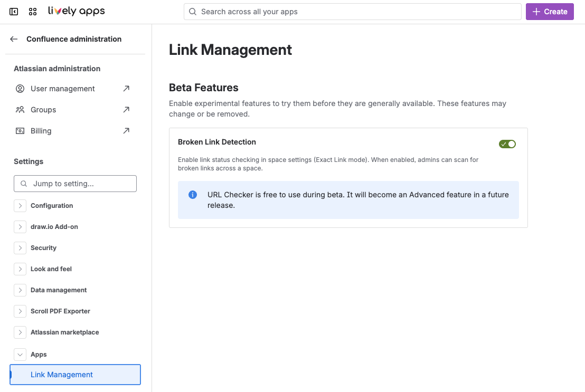The height and width of the screenshot is (392, 585).
Task: Expand the Data management section
Action: tap(20, 290)
